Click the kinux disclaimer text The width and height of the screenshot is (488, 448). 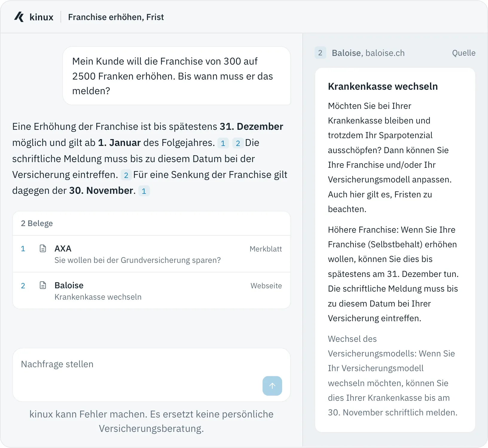click(x=151, y=421)
